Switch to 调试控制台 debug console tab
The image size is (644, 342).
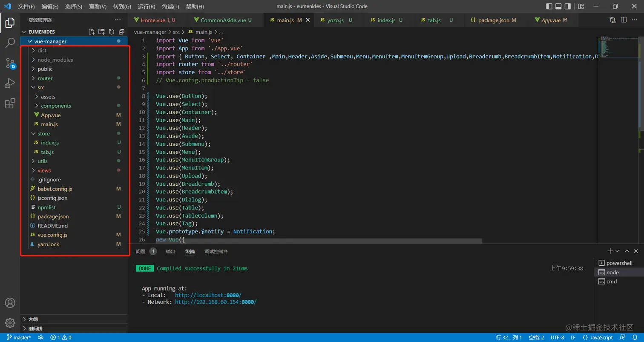tap(216, 251)
